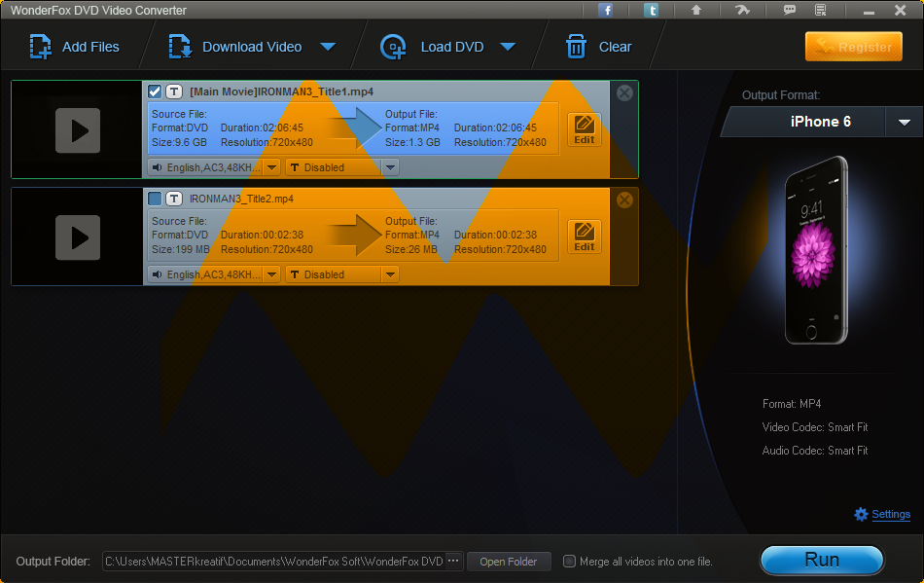The image size is (924, 583).
Task: Select the IRONMAN3_Title2.mp4 file name
Action: pos(241,200)
